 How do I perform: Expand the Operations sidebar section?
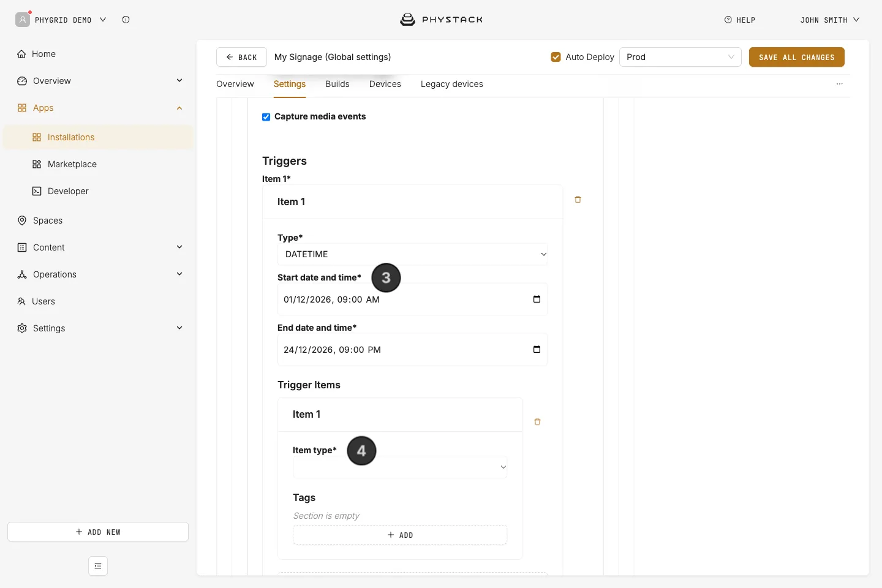pyautogui.click(x=179, y=274)
